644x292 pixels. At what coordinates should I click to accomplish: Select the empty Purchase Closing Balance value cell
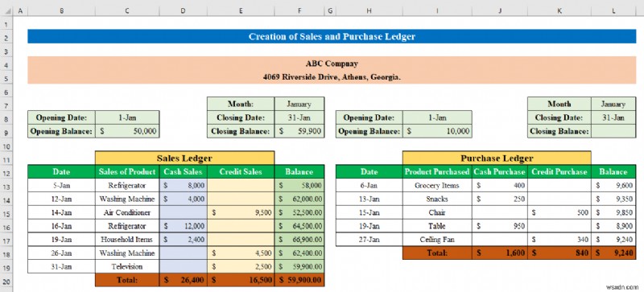click(613, 131)
